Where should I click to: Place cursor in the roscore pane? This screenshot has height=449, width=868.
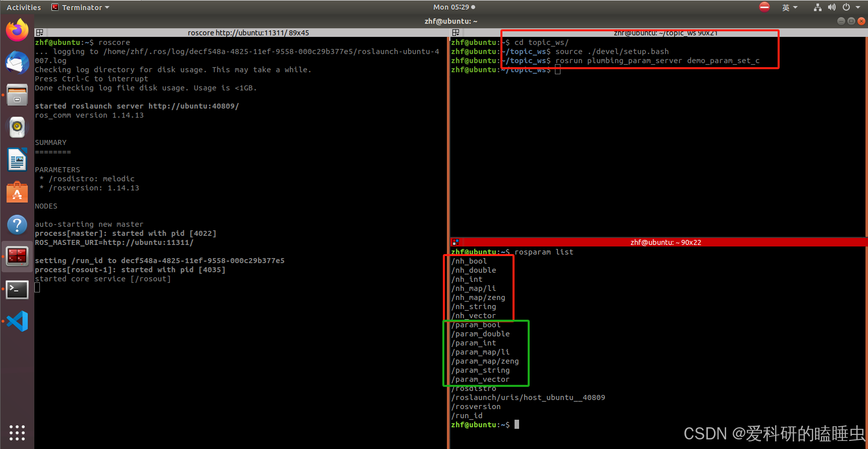coord(37,288)
